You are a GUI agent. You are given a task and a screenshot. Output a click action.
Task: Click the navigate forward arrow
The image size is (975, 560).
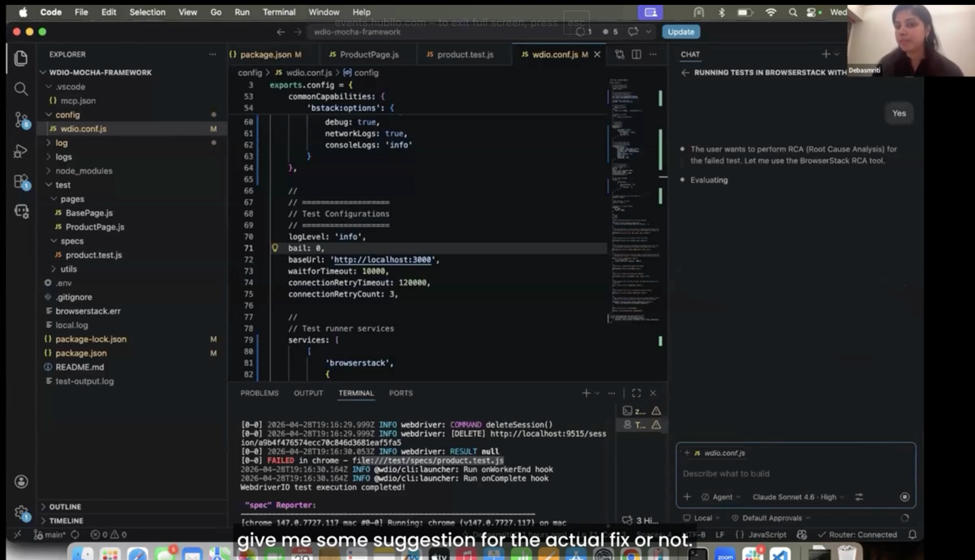click(297, 32)
